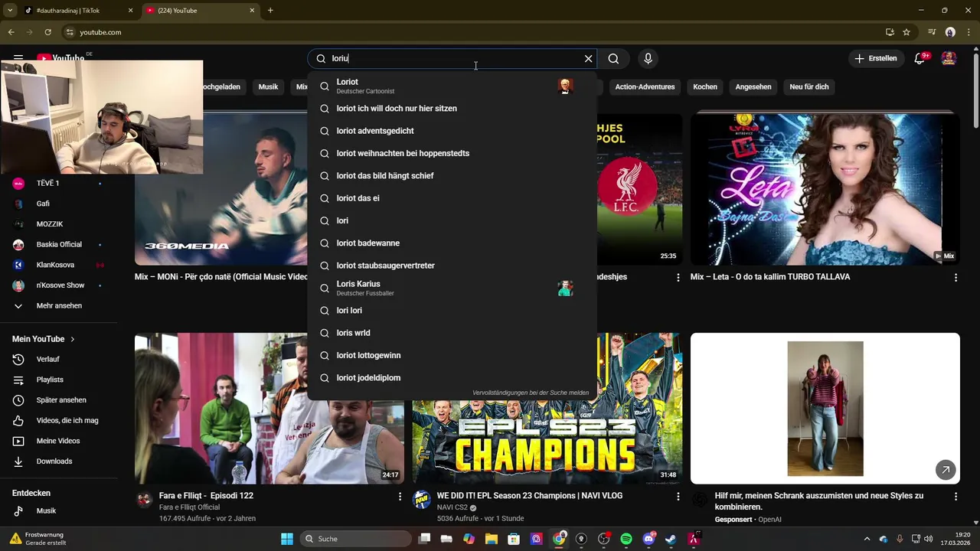Filter by the Musik chip
The height and width of the screenshot is (551, 980).
point(268,86)
